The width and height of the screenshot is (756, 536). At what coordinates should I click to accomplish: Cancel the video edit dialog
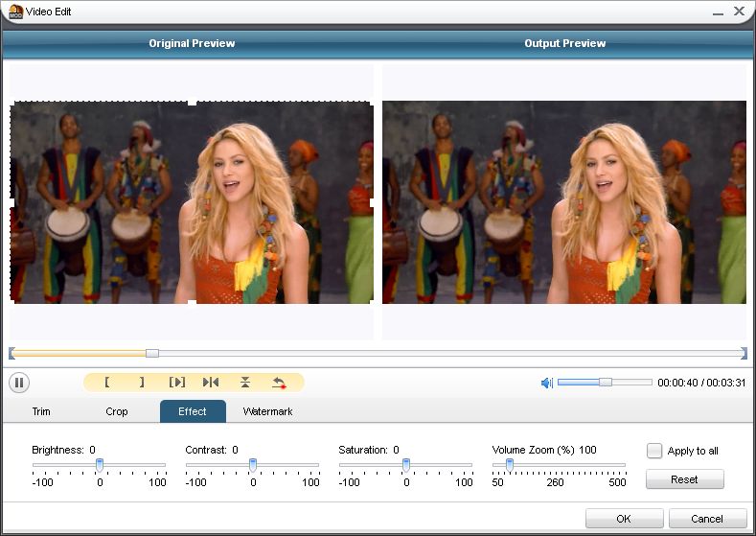[x=707, y=519]
